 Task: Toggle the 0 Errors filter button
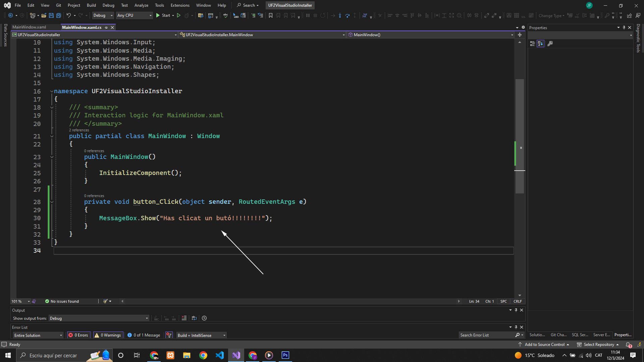78,335
